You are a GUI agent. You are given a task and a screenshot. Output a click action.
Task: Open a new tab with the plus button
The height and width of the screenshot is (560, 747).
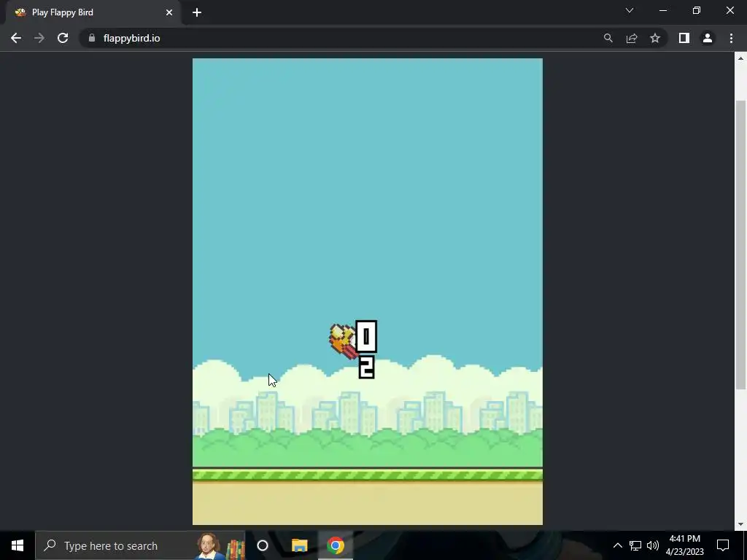tap(197, 12)
